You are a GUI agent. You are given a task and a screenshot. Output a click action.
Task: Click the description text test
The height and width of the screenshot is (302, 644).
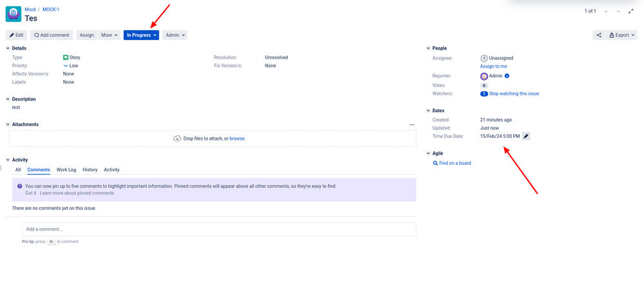click(x=16, y=108)
